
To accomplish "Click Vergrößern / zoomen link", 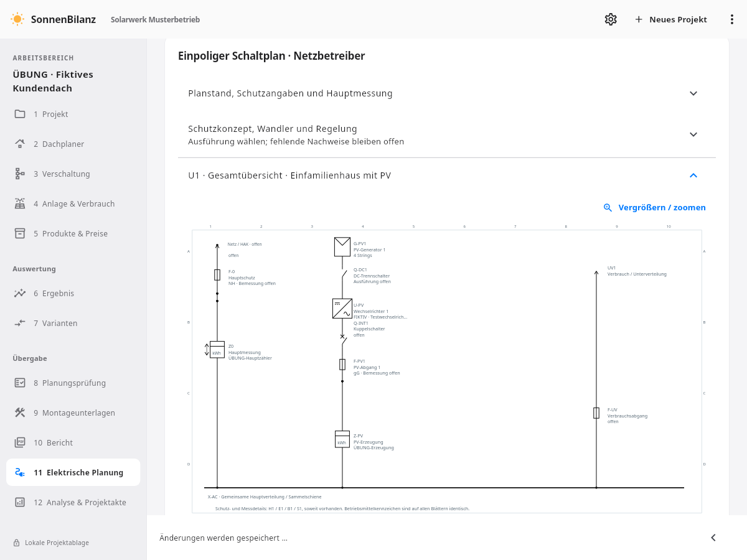I will pos(655,207).
